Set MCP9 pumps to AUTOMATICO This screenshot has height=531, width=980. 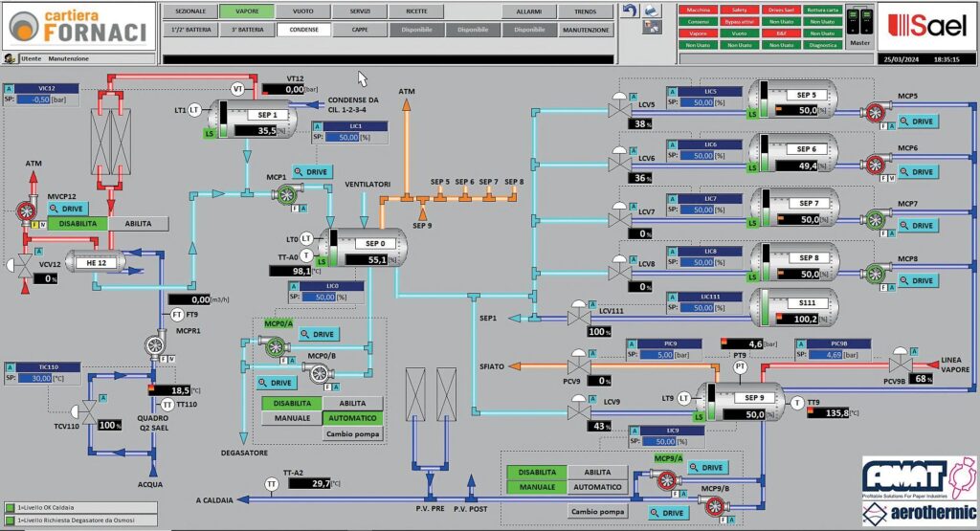click(597, 487)
